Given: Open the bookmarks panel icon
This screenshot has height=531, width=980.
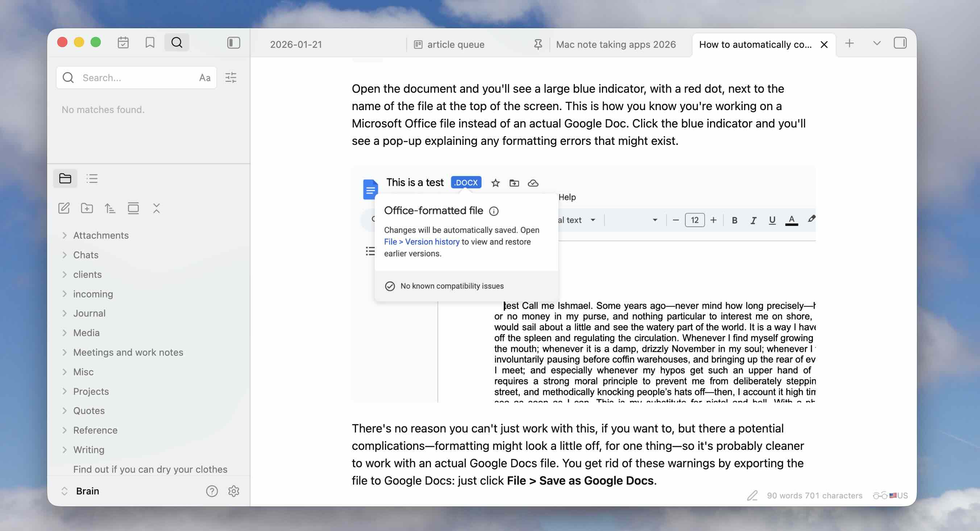Looking at the screenshot, I should [x=150, y=43].
